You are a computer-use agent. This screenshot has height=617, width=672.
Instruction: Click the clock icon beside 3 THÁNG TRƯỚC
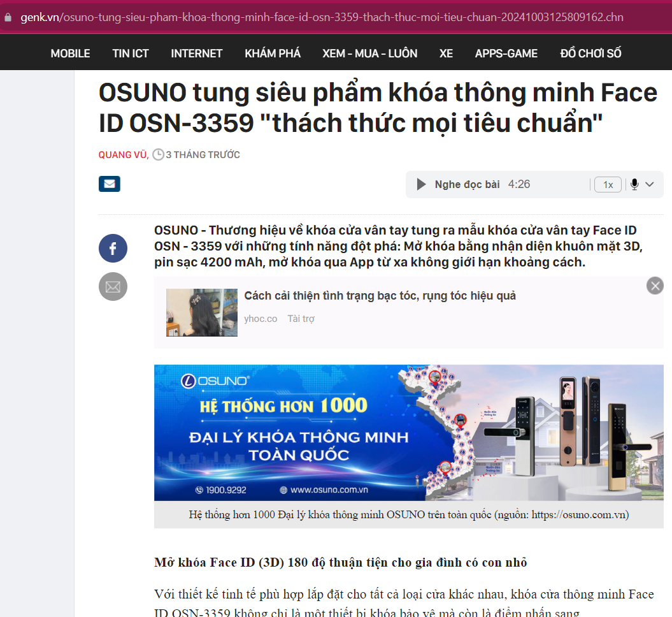158,154
